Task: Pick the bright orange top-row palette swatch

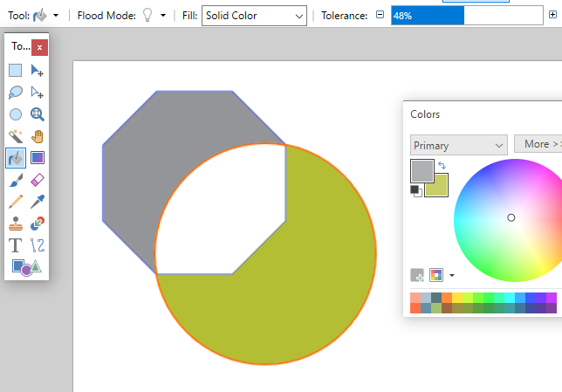Action: click(447, 298)
